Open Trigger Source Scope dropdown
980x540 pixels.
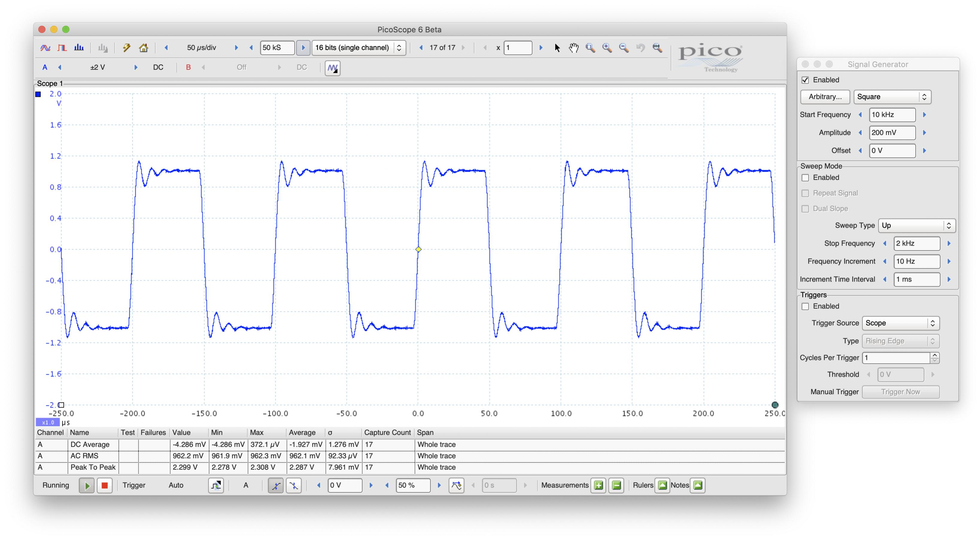pyautogui.click(x=900, y=323)
